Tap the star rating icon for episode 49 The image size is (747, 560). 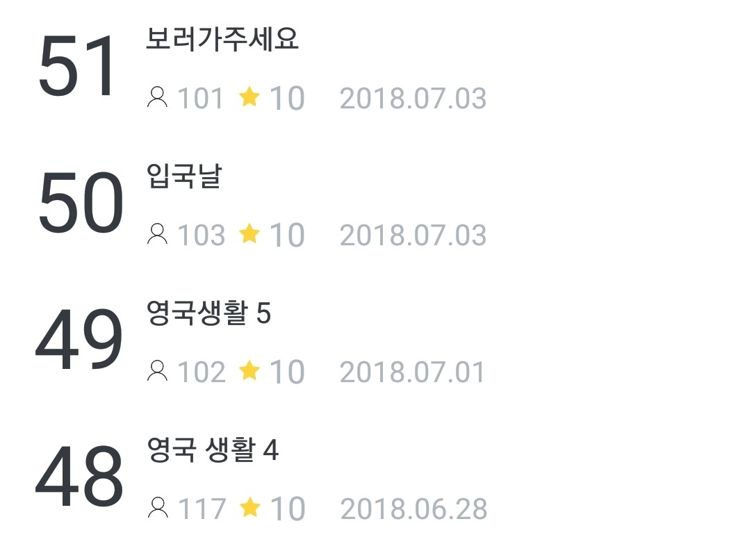pos(249,370)
